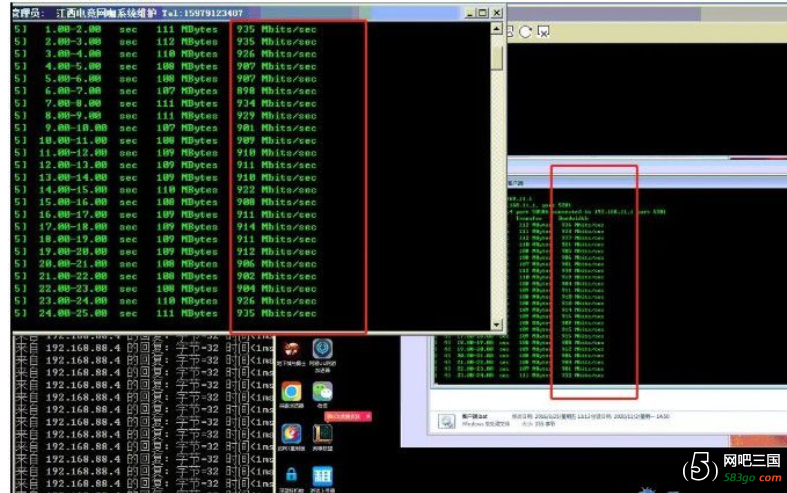Open the top-left red game desktop icon

click(292, 349)
